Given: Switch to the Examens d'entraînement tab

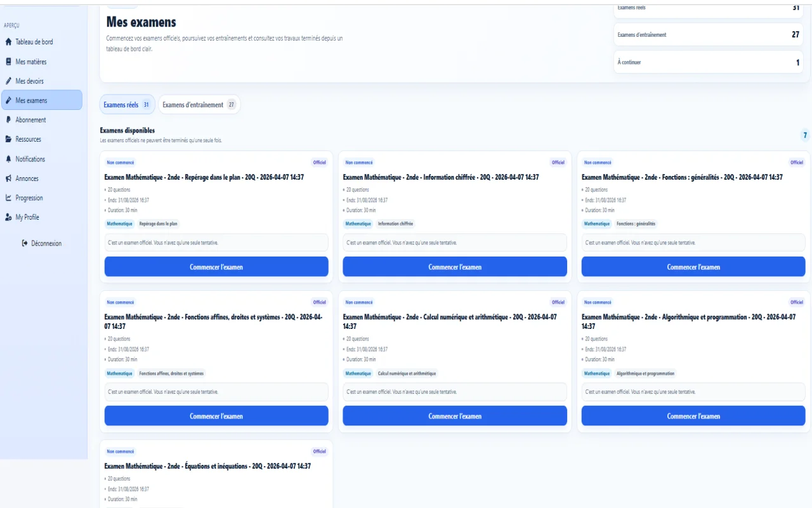Looking at the screenshot, I should [x=199, y=105].
